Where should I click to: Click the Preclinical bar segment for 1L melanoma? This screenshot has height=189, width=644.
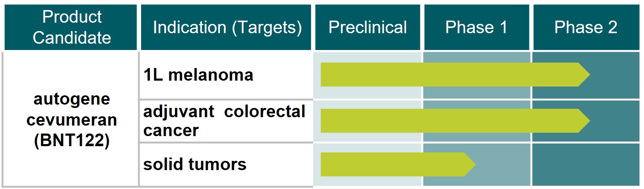pos(369,75)
